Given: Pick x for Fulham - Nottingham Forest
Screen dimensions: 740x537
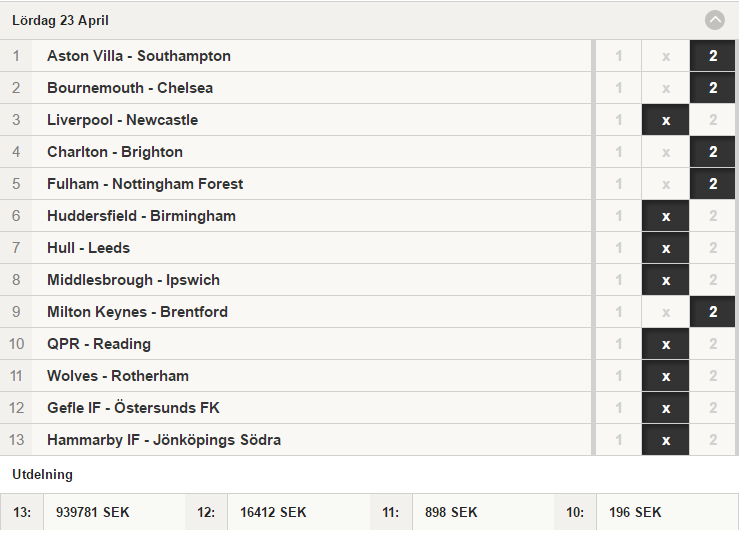Looking at the screenshot, I should [x=665, y=184].
